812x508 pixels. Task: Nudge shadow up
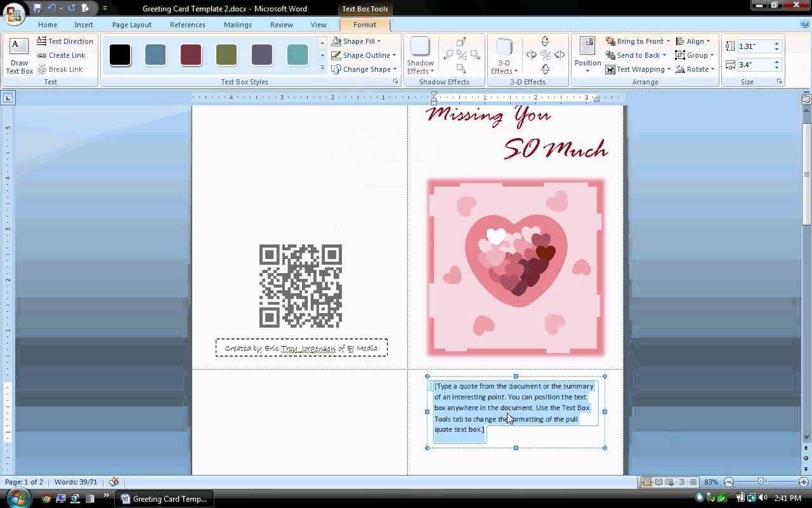coord(461,42)
